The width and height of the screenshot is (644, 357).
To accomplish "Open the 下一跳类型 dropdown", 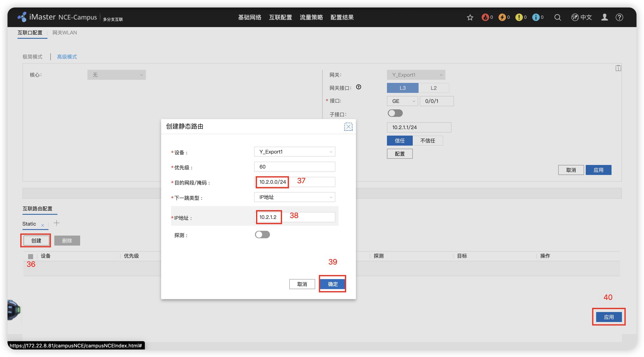I will 295,197.
